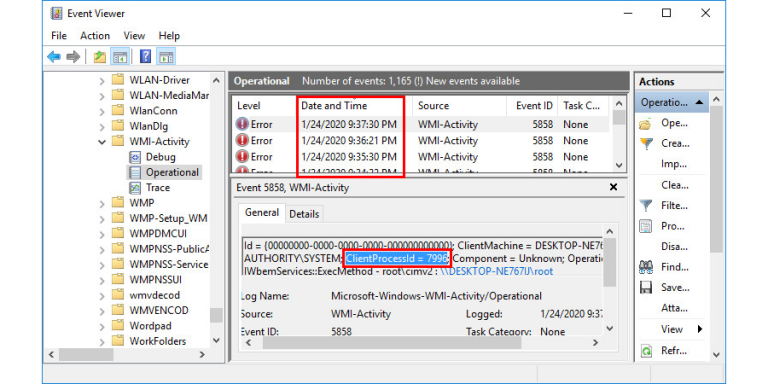Viewport: 768px width, 384px height.
Task: Open the View submenu arrow in Actions
Action: 700,329
